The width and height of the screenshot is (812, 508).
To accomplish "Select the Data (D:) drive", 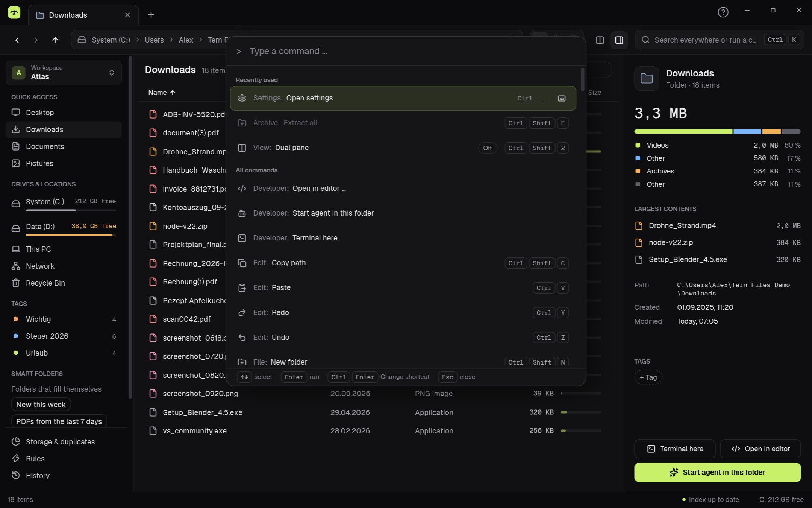I will click(x=64, y=228).
